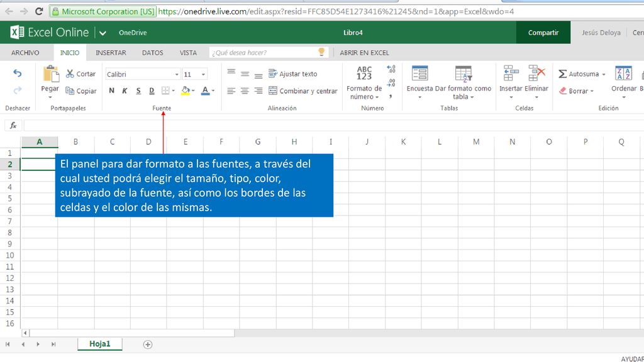Select row header 10
644x362 pixels.
tap(10, 255)
